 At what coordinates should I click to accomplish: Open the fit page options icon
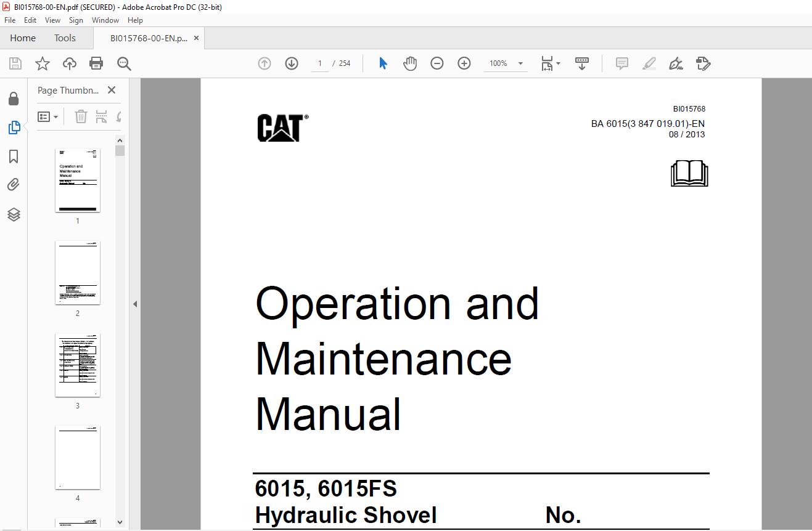pos(550,63)
